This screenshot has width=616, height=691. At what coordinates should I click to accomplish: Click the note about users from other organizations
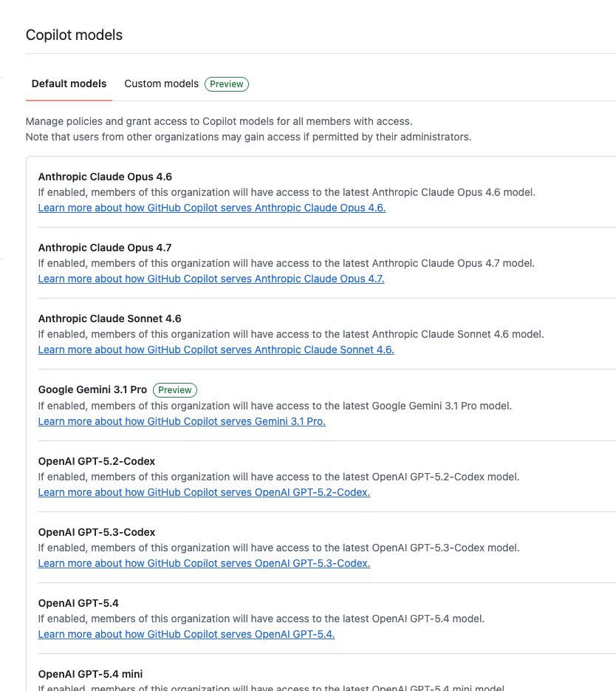pyautogui.click(x=248, y=137)
